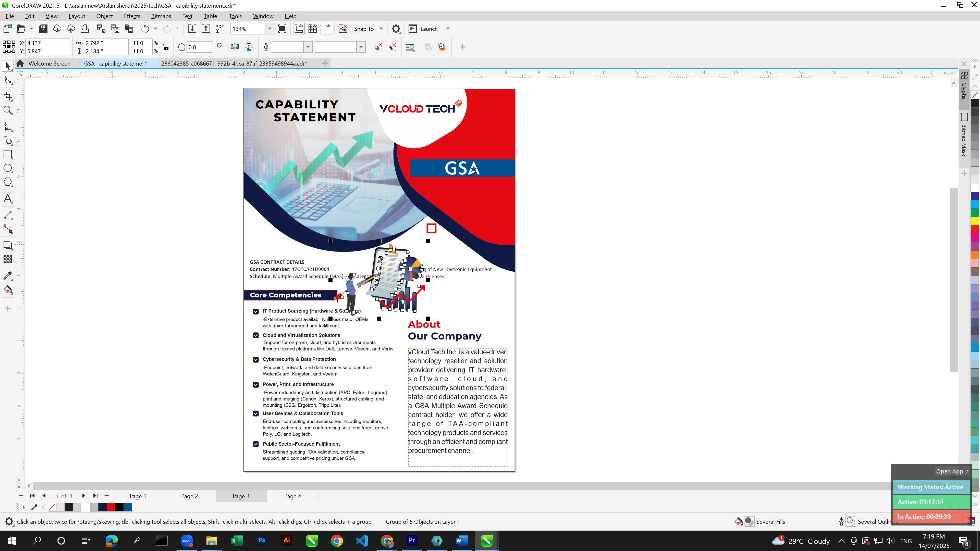The height and width of the screenshot is (551, 980).
Task: Open the zoom level dropdown
Action: pos(270,29)
